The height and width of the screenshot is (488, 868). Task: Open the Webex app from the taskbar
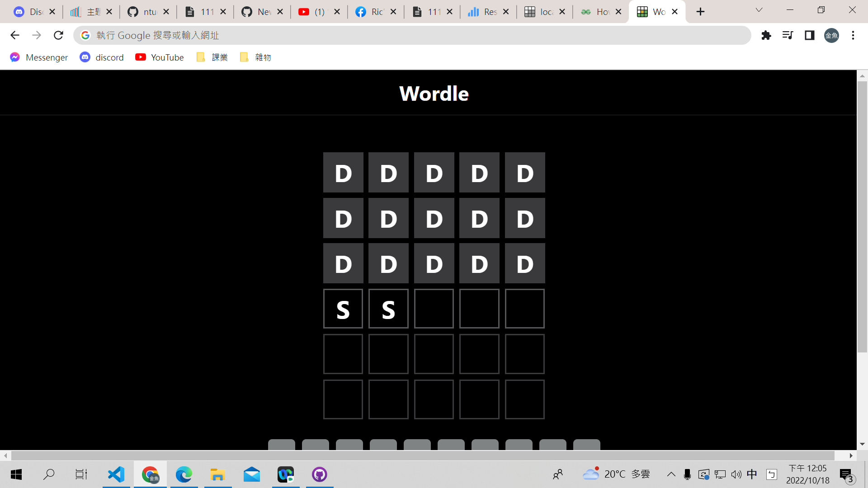[x=286, y=474]
